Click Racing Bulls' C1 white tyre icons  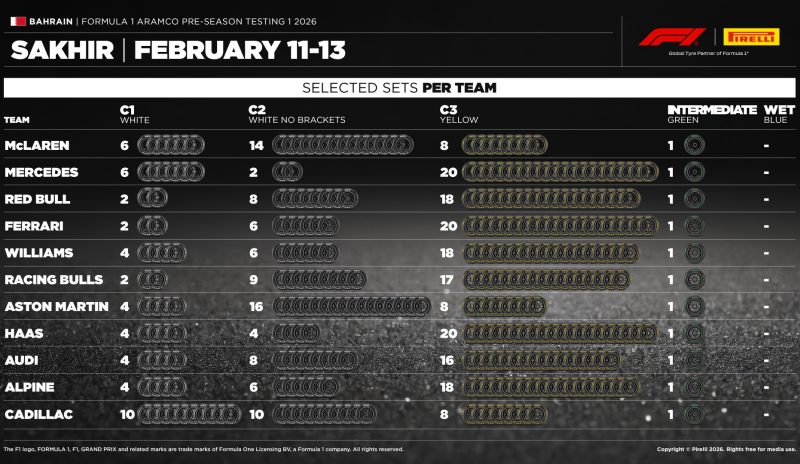pyautogui.click(x=151, y=279)
